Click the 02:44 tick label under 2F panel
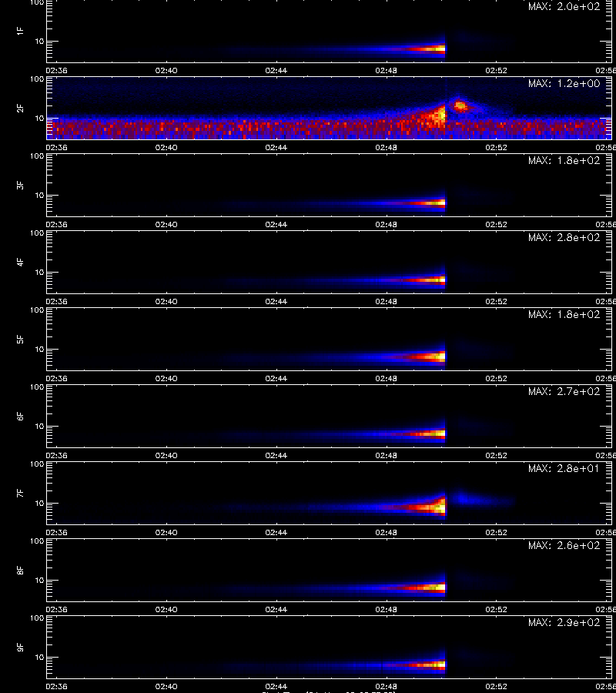Screen dimensions: 616x693 pos(276,147)
